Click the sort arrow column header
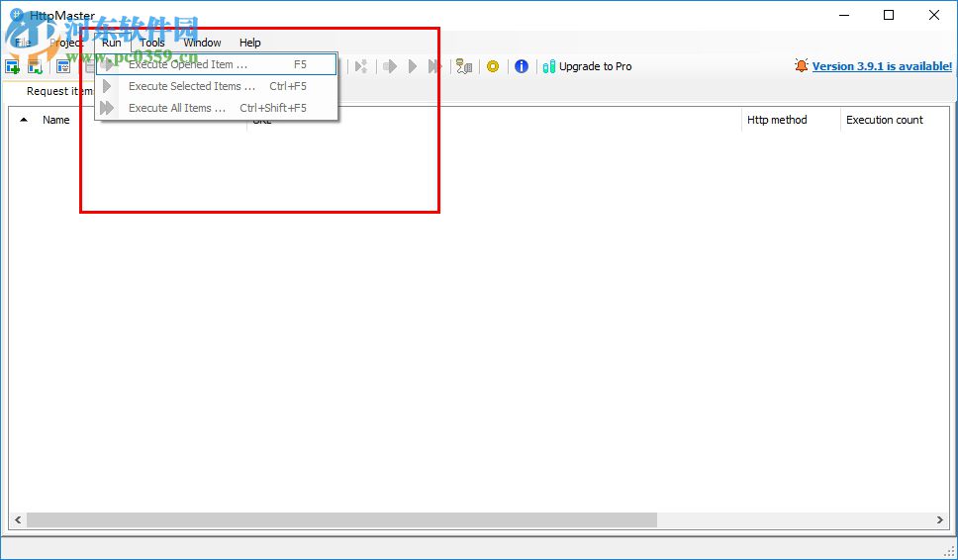The height and width of the screenshot is (560, 958). (24, 120)
